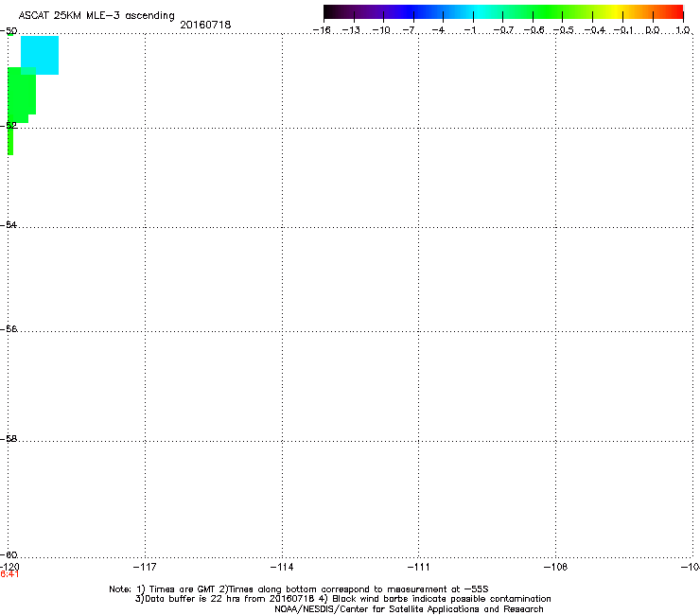Click colorbar label -0.6
This screenshot has height=615, width=700.
pos(534,30)
